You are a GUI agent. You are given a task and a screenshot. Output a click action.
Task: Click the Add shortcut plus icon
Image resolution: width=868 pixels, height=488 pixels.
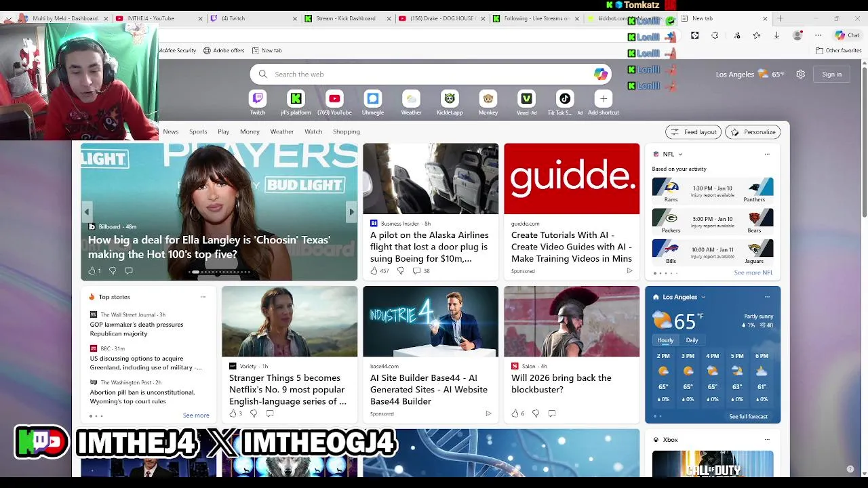604,99
